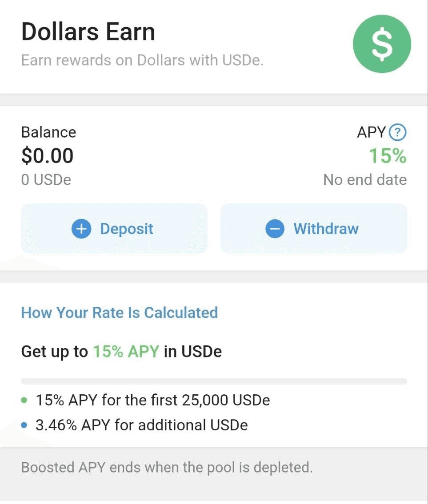428x504 pixels.
Task: Click Earn rewards on Dollars subtitle
Action: click(x=142, y=60)
